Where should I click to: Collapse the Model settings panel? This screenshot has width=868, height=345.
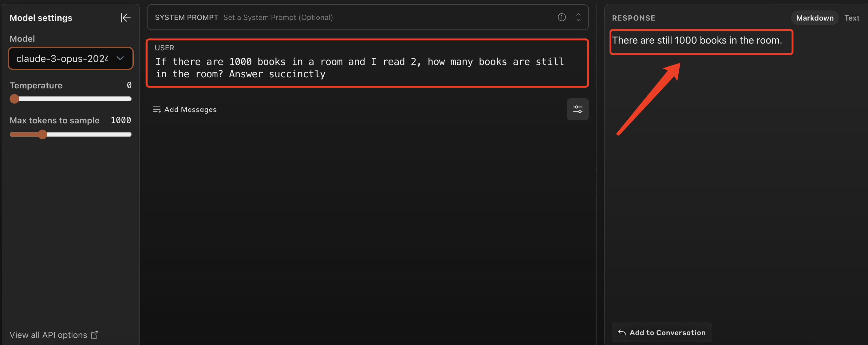click(125, 17)
